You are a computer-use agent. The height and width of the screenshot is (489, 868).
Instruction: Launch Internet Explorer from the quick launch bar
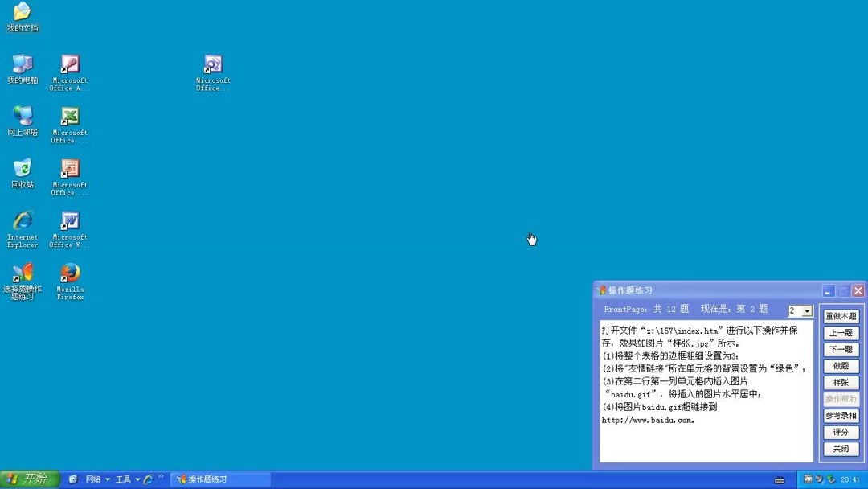click(x=149, y=479)
